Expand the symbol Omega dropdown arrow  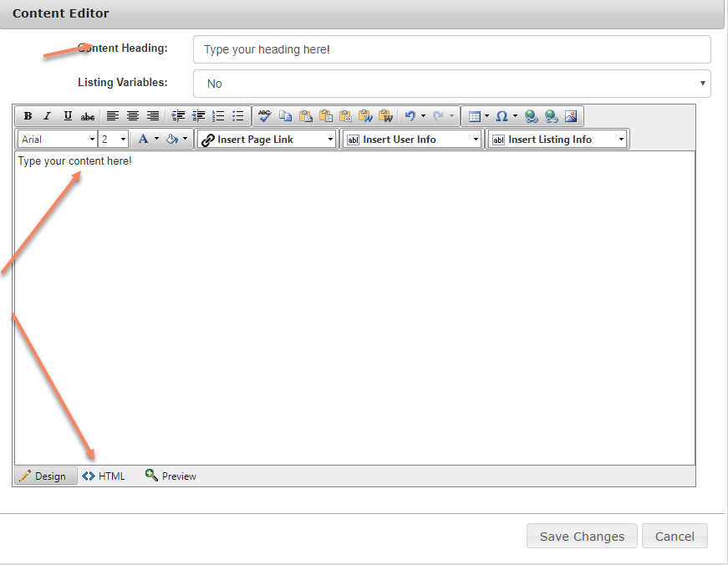515,116
